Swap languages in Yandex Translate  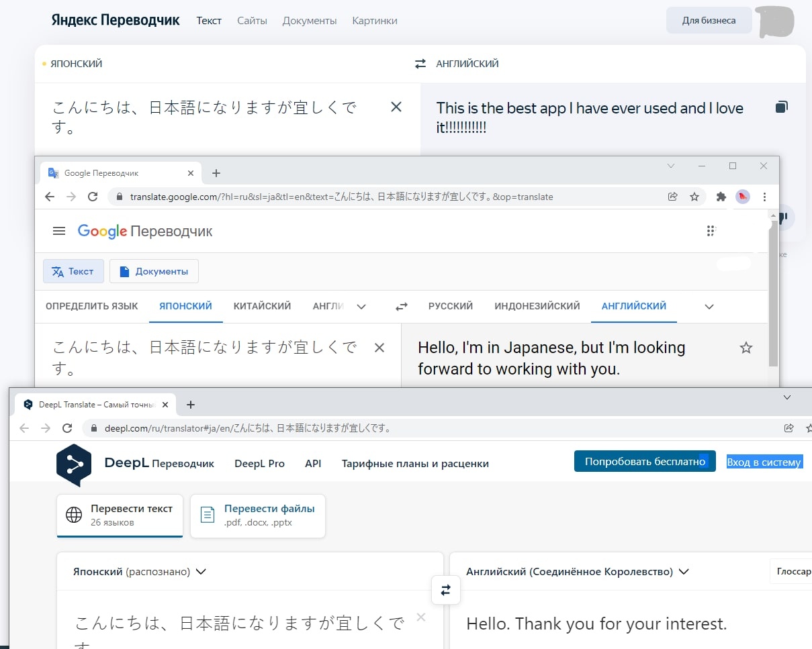[x=420, y=64]
